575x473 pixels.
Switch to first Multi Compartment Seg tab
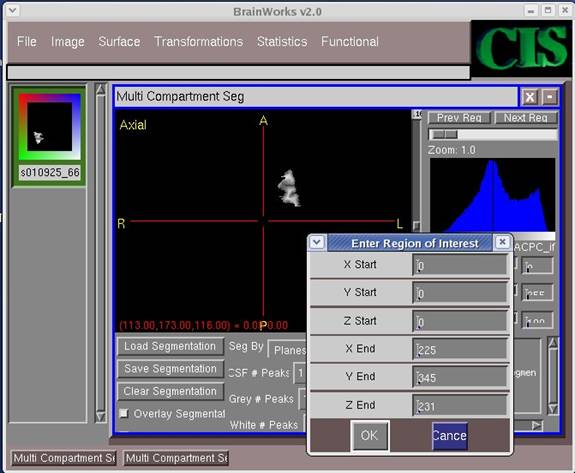[x=64, y=458]
